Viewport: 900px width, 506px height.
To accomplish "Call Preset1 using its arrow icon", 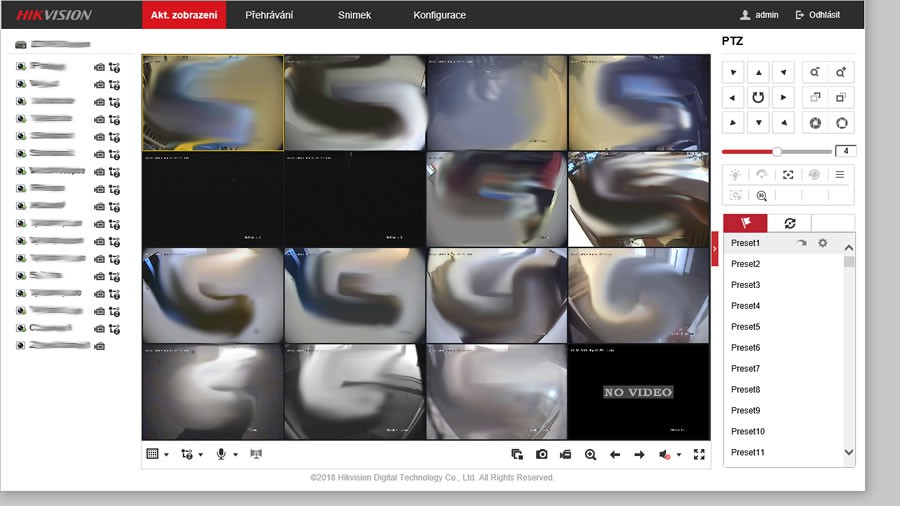I will click(x=801, y=243).
